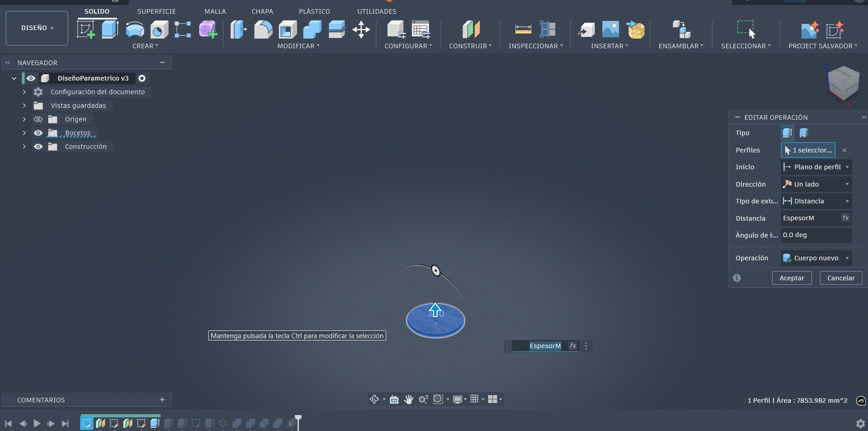Click the EspesorM distance input field

point(810,218)
